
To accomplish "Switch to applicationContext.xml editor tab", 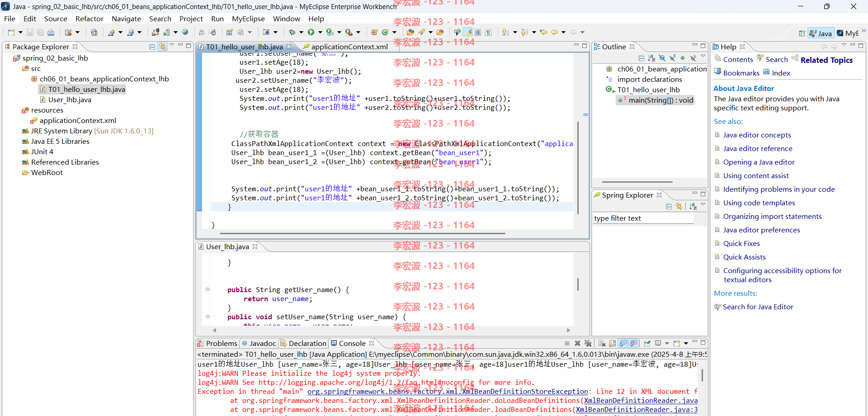I will pos(345,47).
